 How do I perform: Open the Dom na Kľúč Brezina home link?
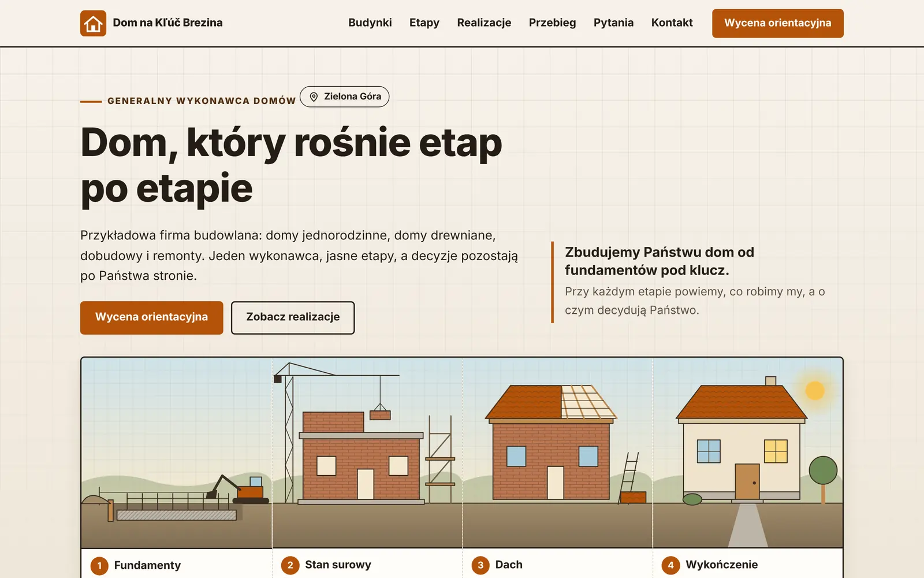pos(151,23)
